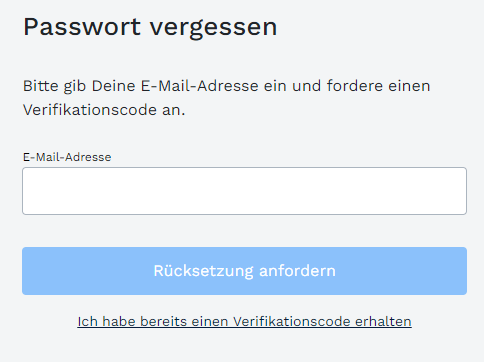The height and width of the screenshot is (362, 484).
Task: Click the 'Verifikationscode an.' text line
Action: coord(104,110)
